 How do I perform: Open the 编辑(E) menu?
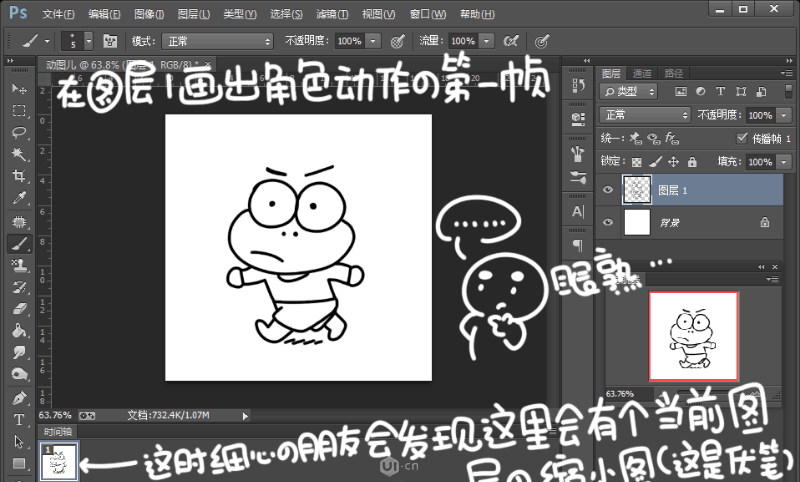click(104, 14)
